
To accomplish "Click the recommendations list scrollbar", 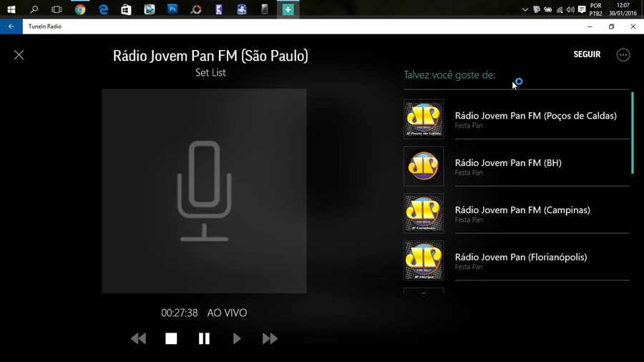I will 633,133.
